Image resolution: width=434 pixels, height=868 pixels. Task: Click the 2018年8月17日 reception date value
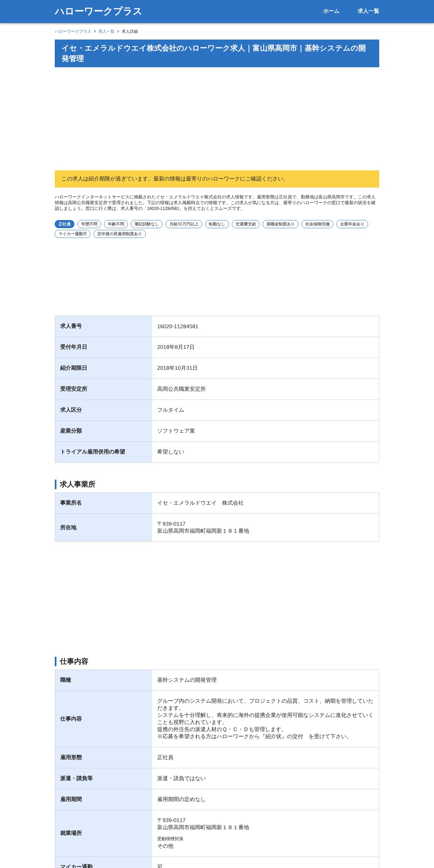[x=176, y=347]
